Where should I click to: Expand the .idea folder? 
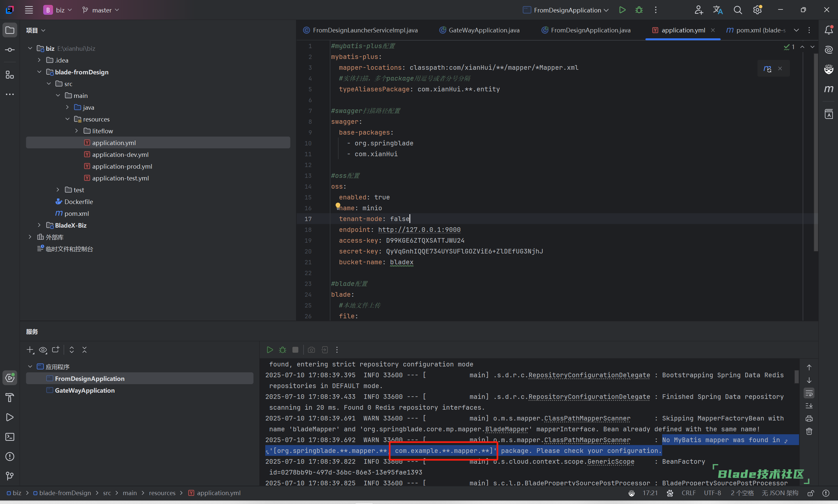coord(39,60)
